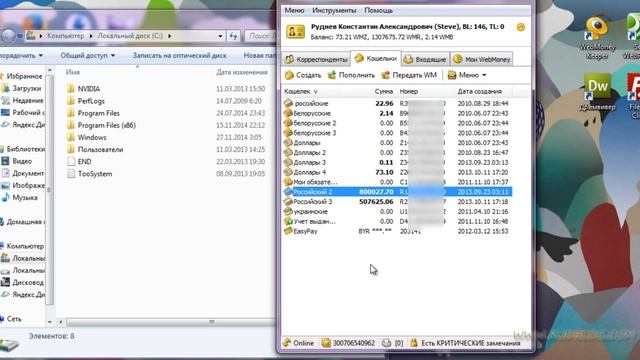Select the Российский 3 wallet icon
This screenshot has height=360, width=640.
289,201
